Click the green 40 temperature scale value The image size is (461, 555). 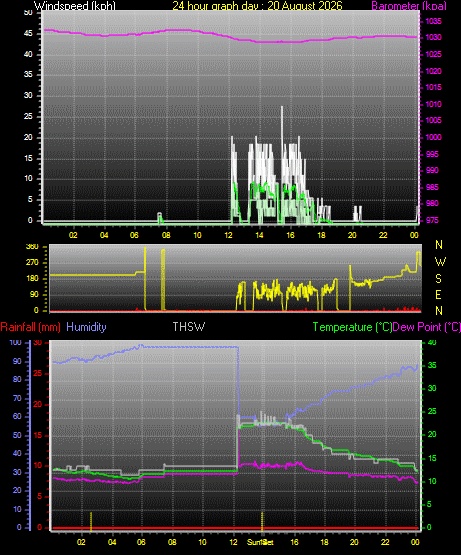432,343
